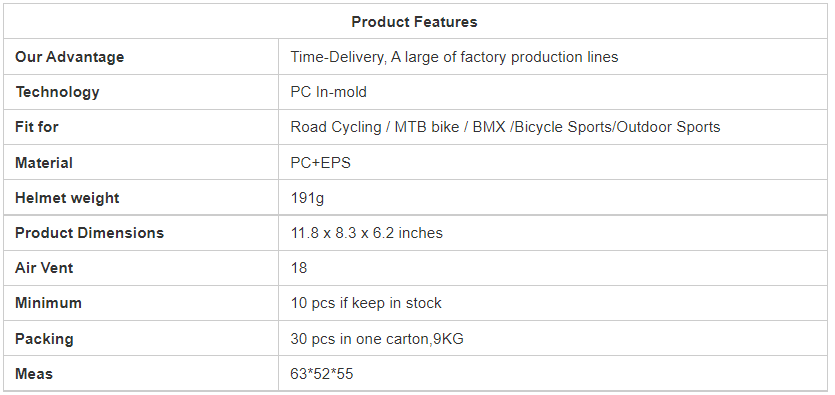Viewport: 835px width, 395px height.
Task: Select the Material row label
Action: (x=44, y=163)
